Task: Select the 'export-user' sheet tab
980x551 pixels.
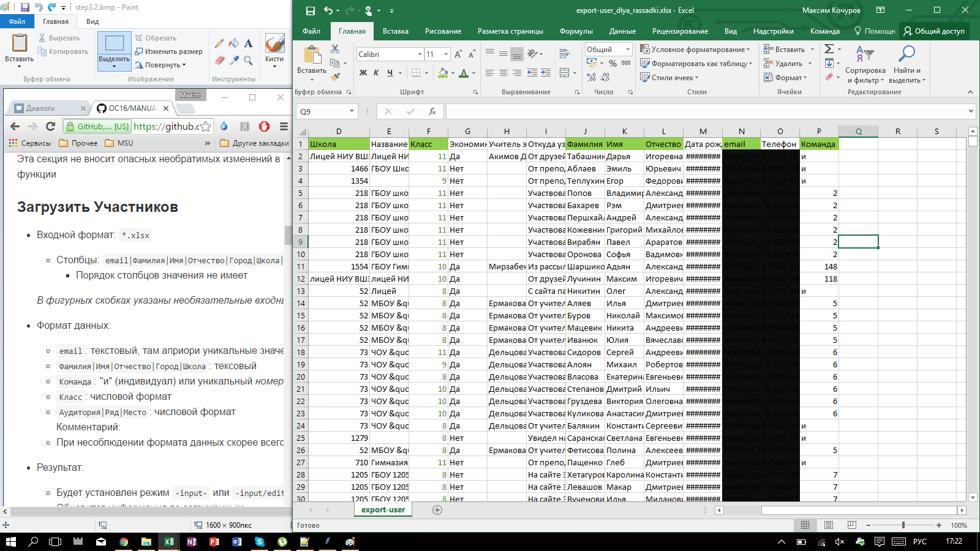Action: coord(383,510)
